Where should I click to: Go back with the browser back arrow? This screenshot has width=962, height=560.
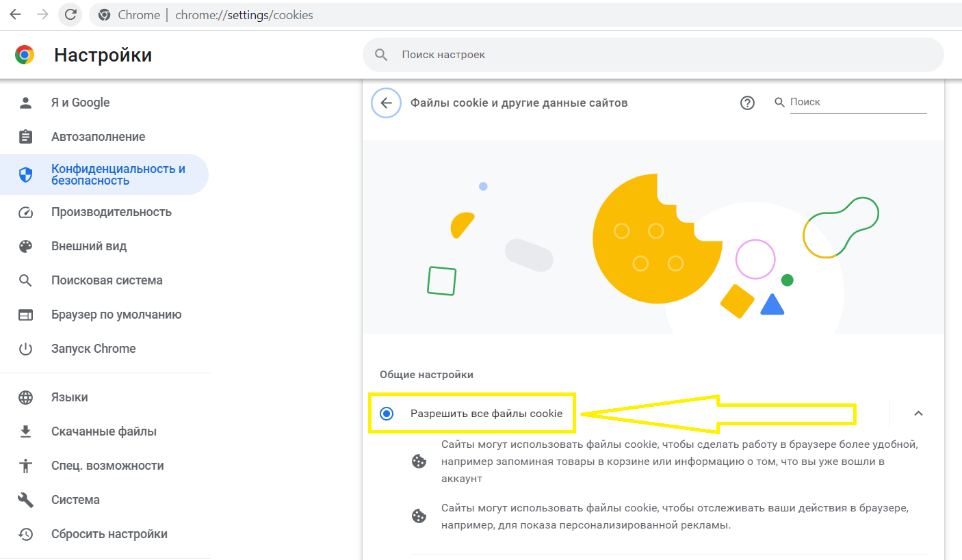click(x=15, y=14)
